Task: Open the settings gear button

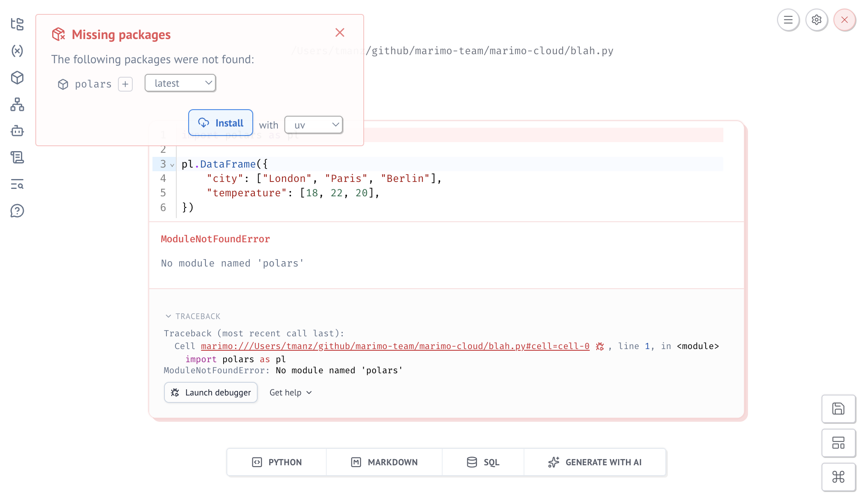Action: tap(817, 20)
